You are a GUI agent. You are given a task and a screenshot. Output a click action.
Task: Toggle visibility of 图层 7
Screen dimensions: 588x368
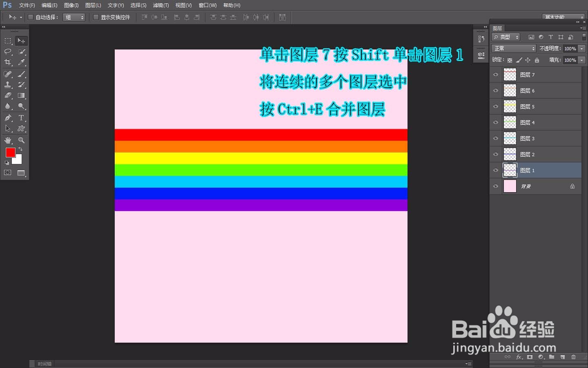495,74
